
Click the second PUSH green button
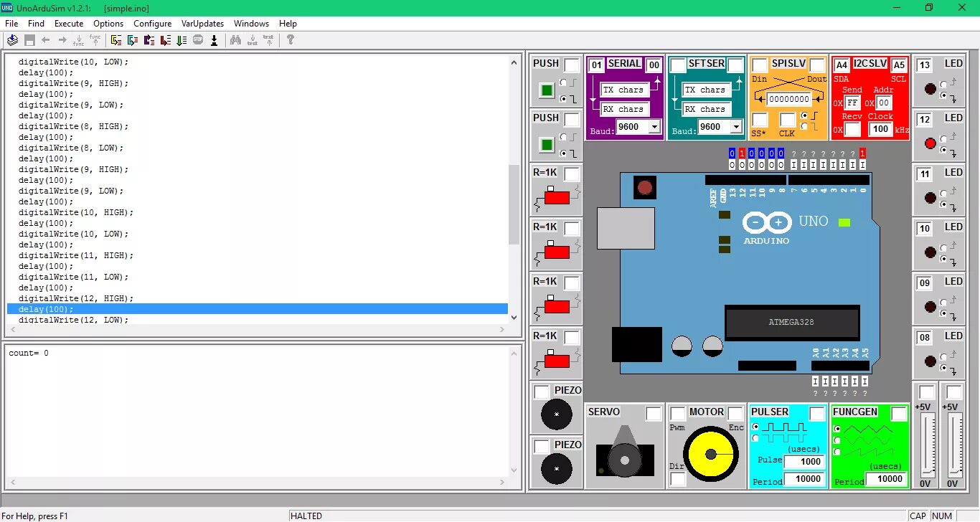[x=547, y=146]
